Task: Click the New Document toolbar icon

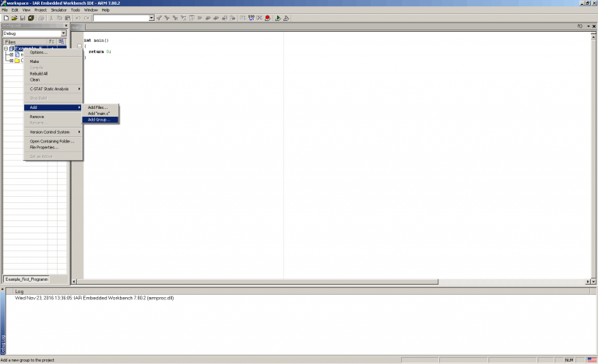Action: 5,18
